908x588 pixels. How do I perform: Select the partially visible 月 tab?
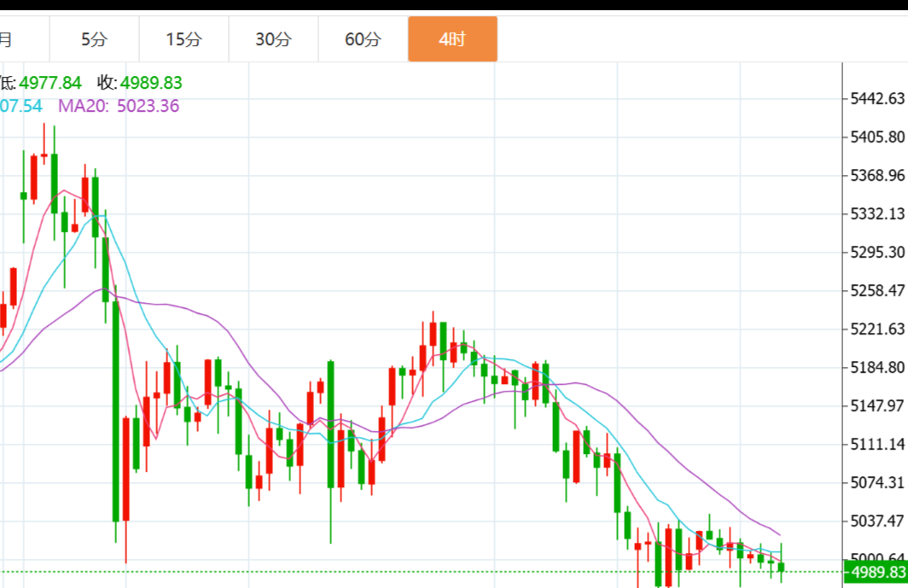(9, 39)
